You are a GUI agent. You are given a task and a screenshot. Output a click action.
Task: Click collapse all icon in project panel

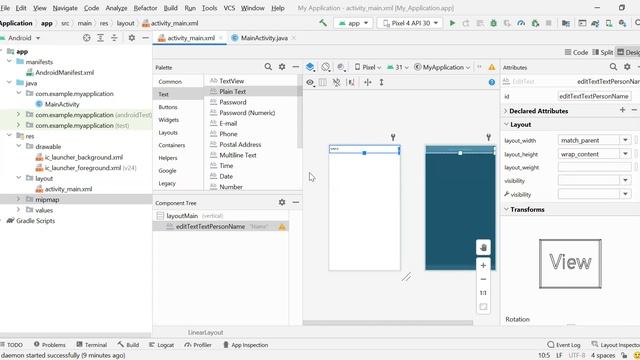coord(114,38)
